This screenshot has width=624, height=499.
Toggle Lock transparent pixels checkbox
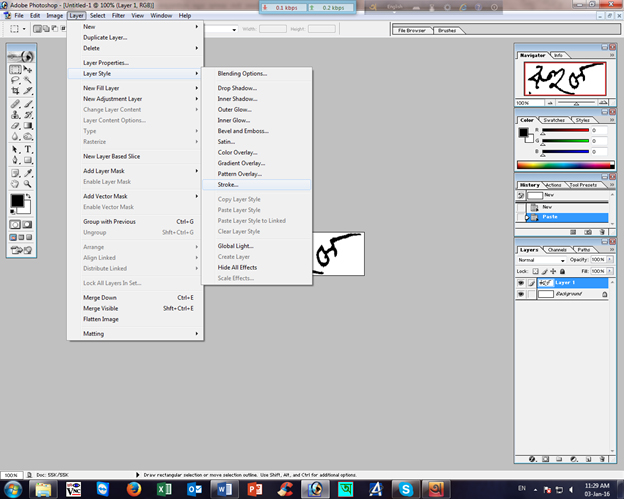coord(535,271)
